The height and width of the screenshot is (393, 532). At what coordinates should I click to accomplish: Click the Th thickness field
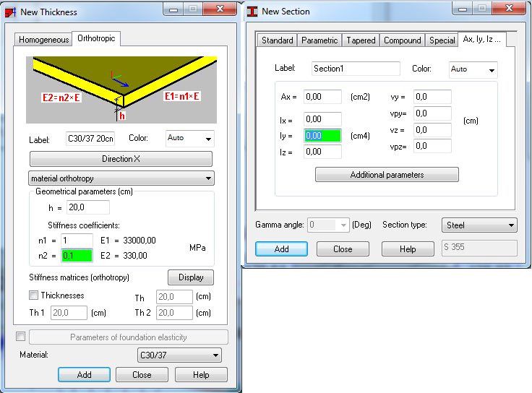coord(174,297)
